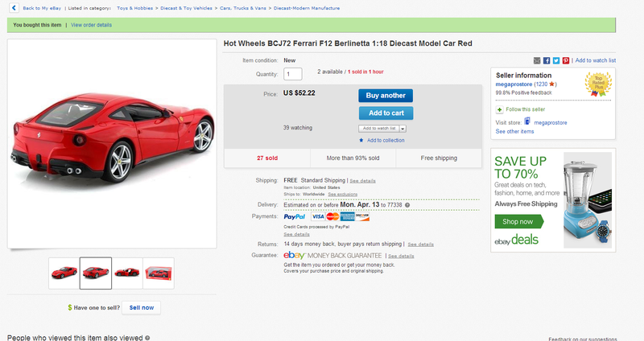Click the star icon beside Add to collection
644x341 pixels.
click(361, 140)
